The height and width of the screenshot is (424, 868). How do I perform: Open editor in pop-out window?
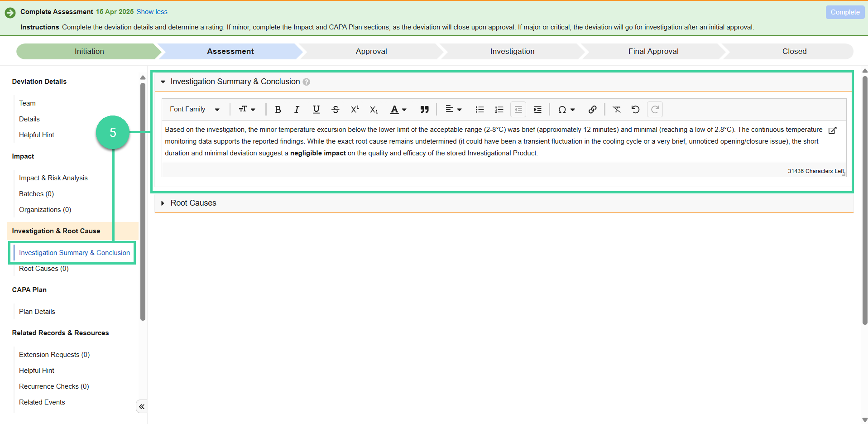point(832,130)
